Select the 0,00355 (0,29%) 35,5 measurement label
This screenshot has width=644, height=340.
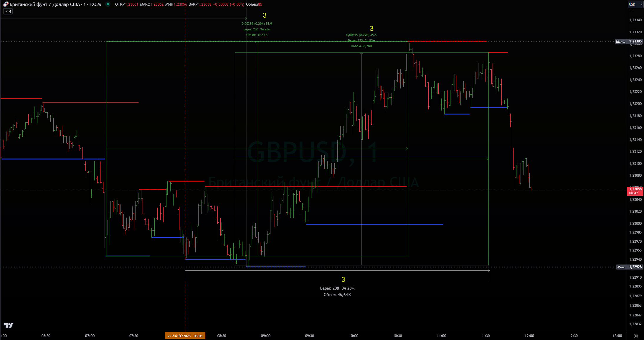coord(361,35)
